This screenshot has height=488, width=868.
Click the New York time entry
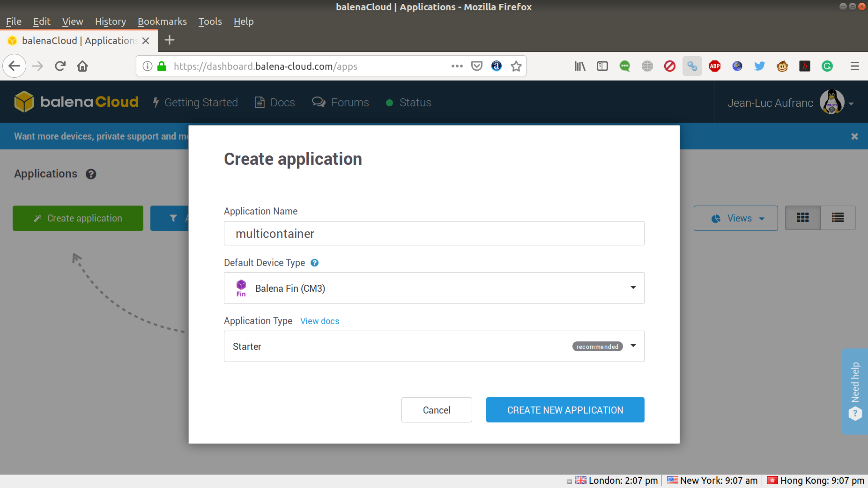pyautogui.click(x=712, y=481)
